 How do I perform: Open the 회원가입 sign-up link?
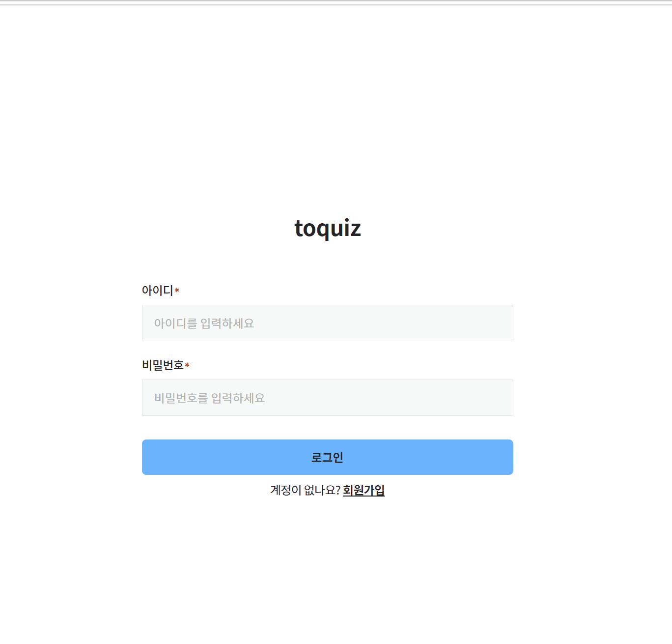click(364, 490)
